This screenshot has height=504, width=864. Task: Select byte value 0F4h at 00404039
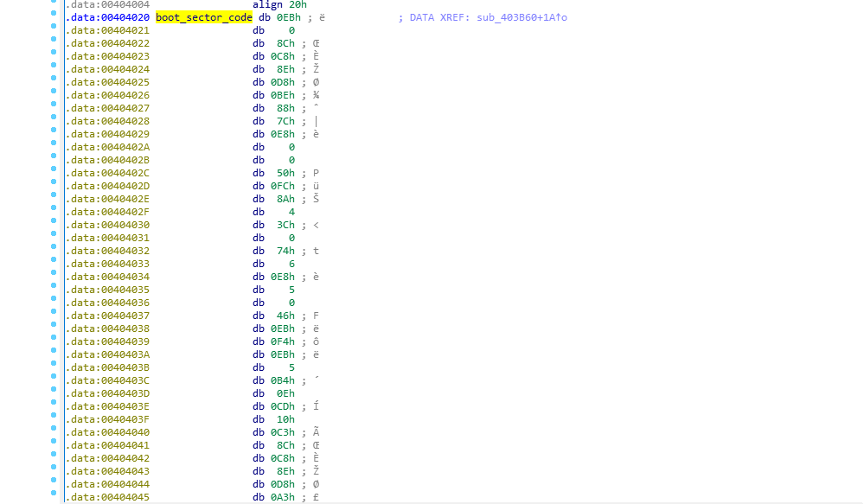[283, 341]
